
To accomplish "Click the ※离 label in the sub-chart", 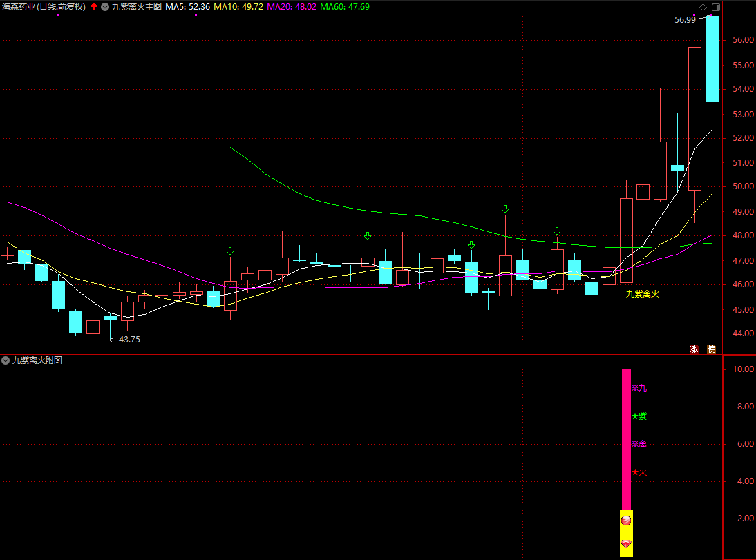I will (639, 444).
